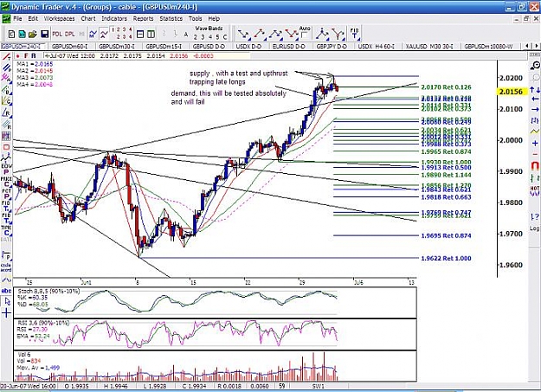Screen dimensions: 541x392
Task: Click the cycle accord tool
Action: pyautogui.click(x=6, y=267)
